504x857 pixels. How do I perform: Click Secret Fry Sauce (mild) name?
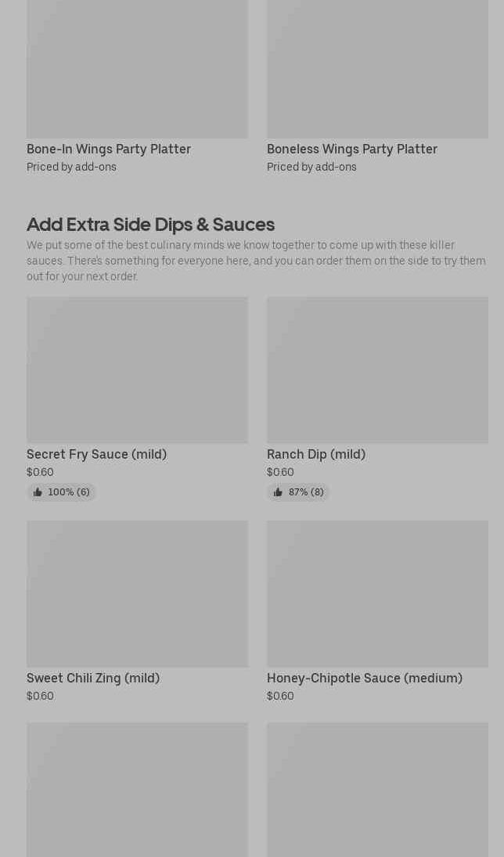tap(96, 454)
